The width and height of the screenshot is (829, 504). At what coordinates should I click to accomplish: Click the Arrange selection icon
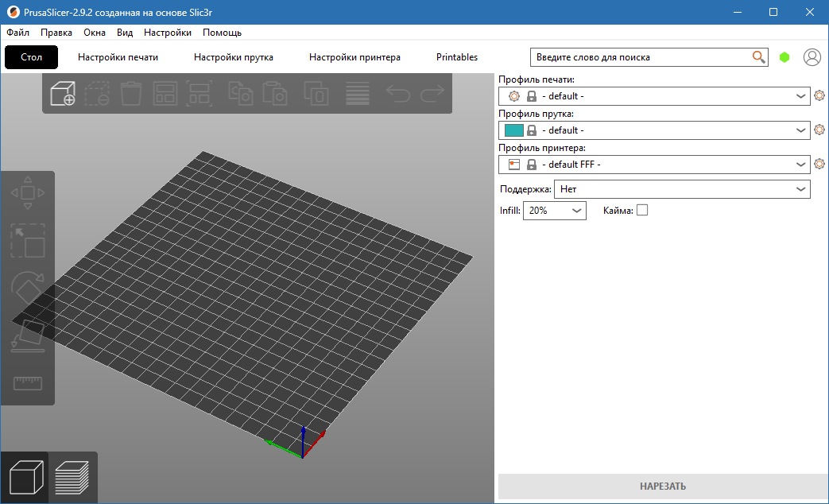[200, 94]
